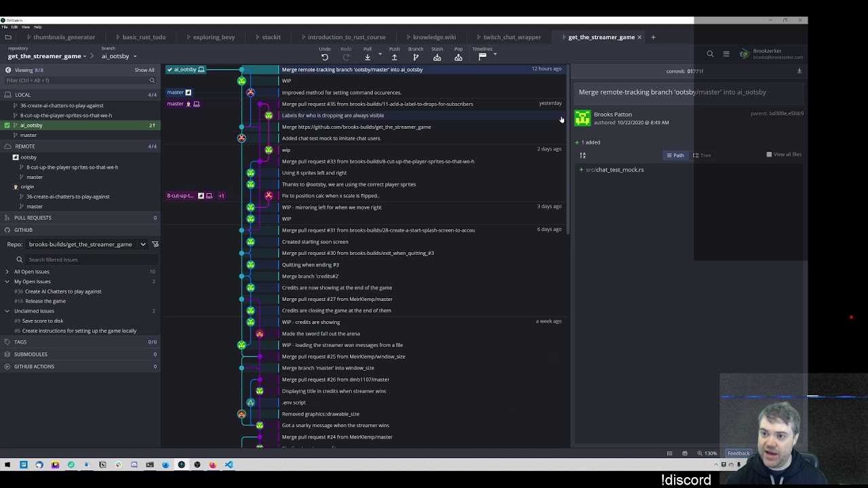Collapse left panel using the Viewing back arrow
This screenshot has height=488, width=868.
coord(8,70)
